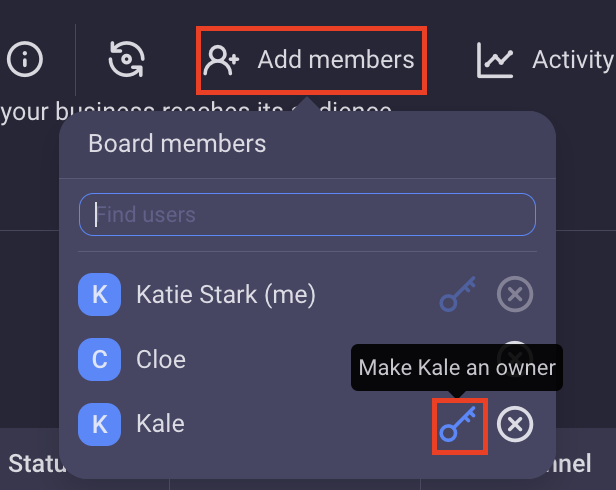Open the Activity chart icon
This screenshot has height=490, width=616.
[x=495, y=60]
